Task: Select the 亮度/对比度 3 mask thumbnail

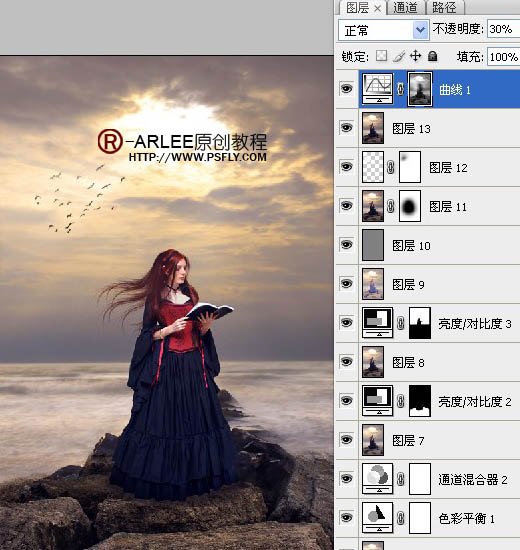Action: (420, 323)
